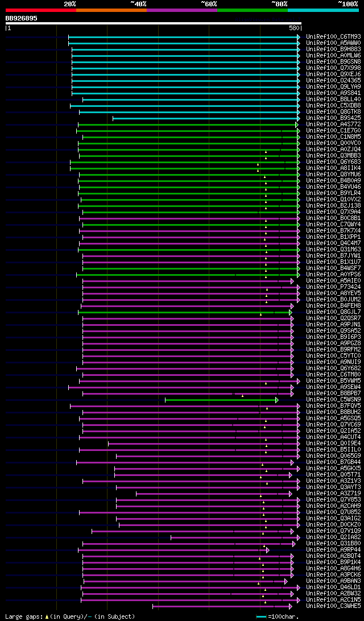
Task: Select the UniRef100_B0C8B1 label
Action: 333,218
